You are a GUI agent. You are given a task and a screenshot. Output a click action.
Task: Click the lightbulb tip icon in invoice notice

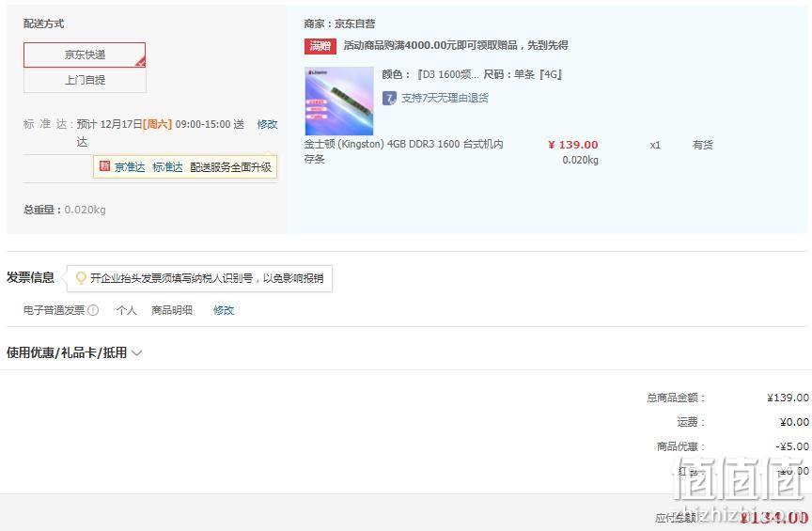(81, 278)
